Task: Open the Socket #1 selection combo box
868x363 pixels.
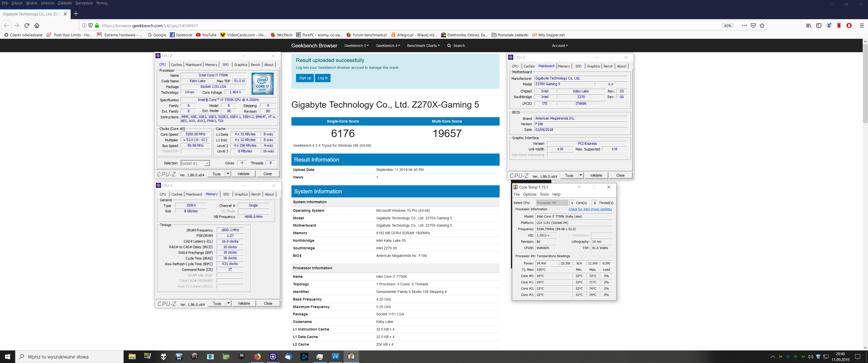Action: coord(195,163)
